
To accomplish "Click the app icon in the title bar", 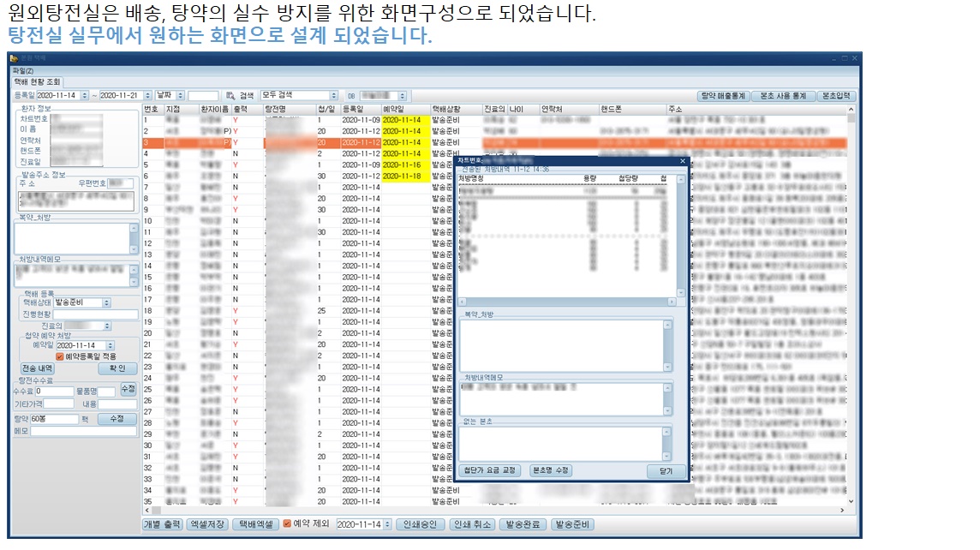I will tap(15, 58).
